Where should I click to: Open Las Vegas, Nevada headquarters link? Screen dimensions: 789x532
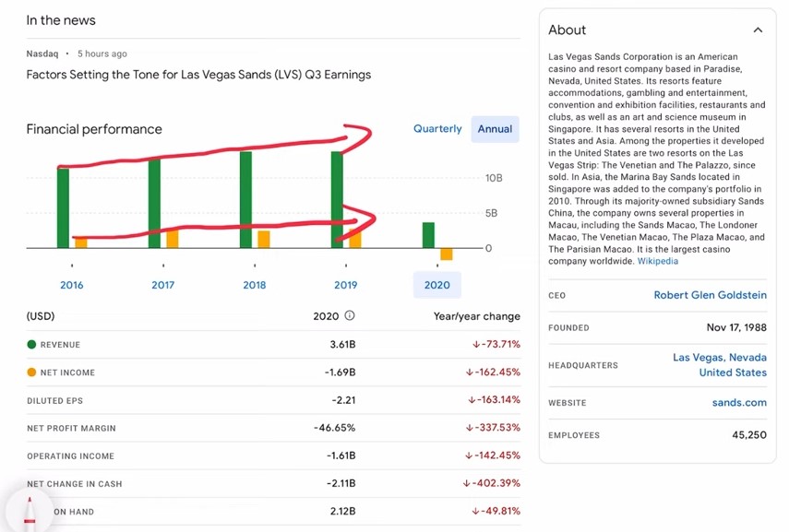720,365
